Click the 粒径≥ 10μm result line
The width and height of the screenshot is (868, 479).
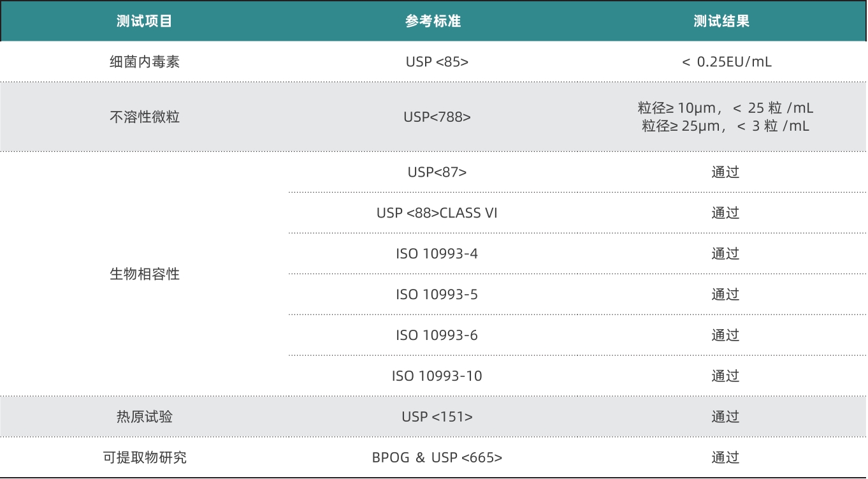(x=725, y=108)
